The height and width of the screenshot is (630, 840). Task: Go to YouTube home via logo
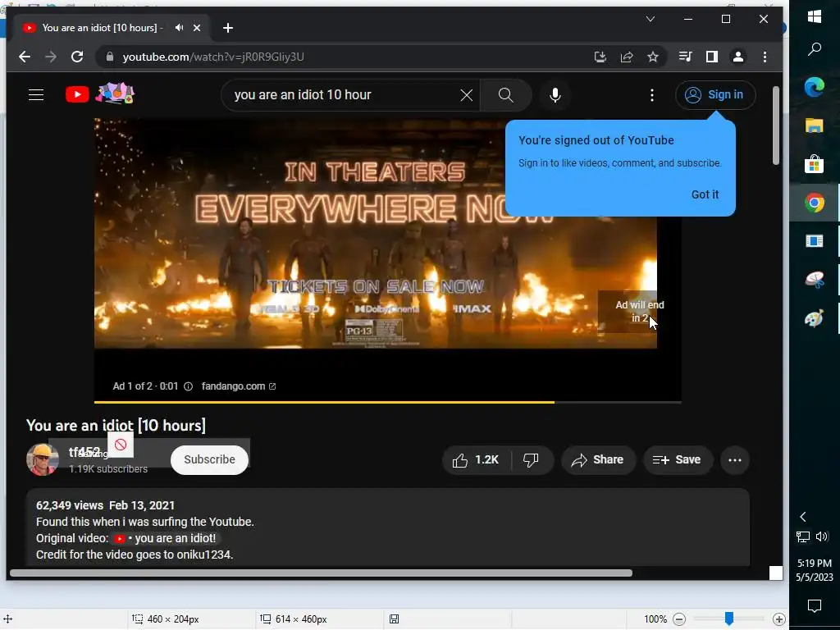point(77,95)
